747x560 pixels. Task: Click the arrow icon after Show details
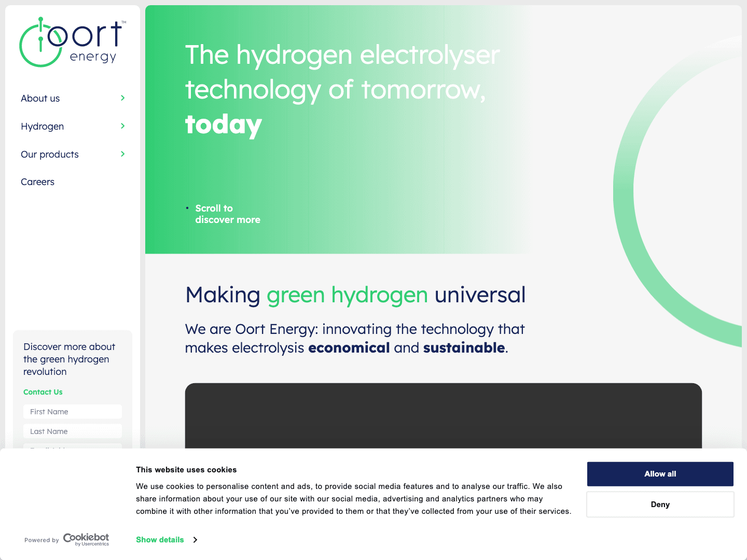point(195,540)
